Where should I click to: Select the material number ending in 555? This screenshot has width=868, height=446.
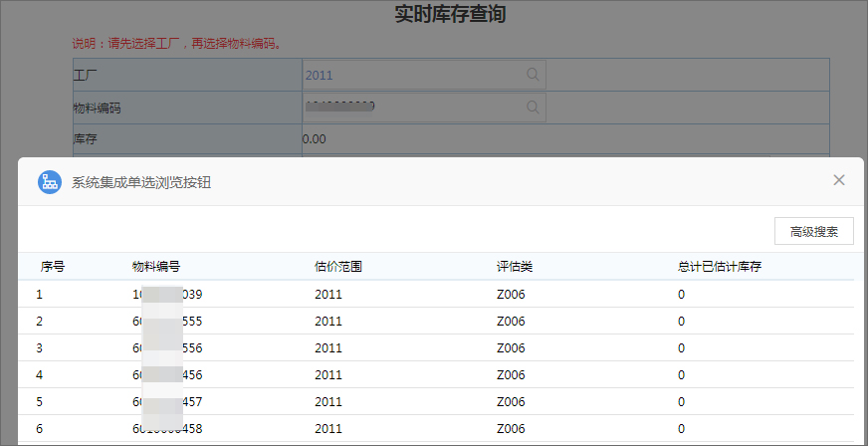coord(167,322)
